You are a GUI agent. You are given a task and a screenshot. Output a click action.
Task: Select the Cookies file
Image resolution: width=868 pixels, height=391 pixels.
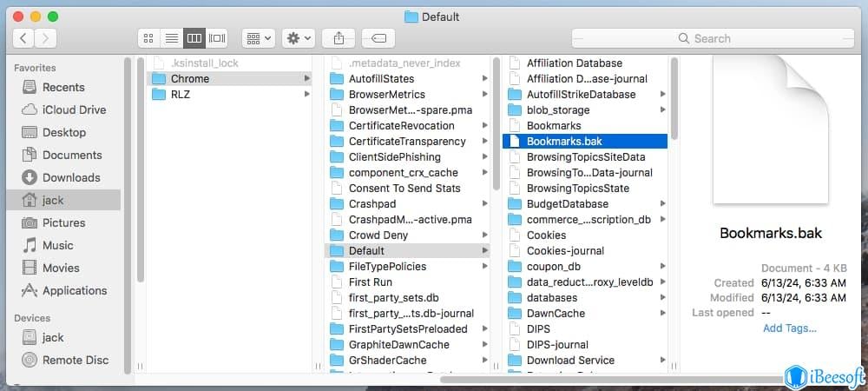(546, 235)
